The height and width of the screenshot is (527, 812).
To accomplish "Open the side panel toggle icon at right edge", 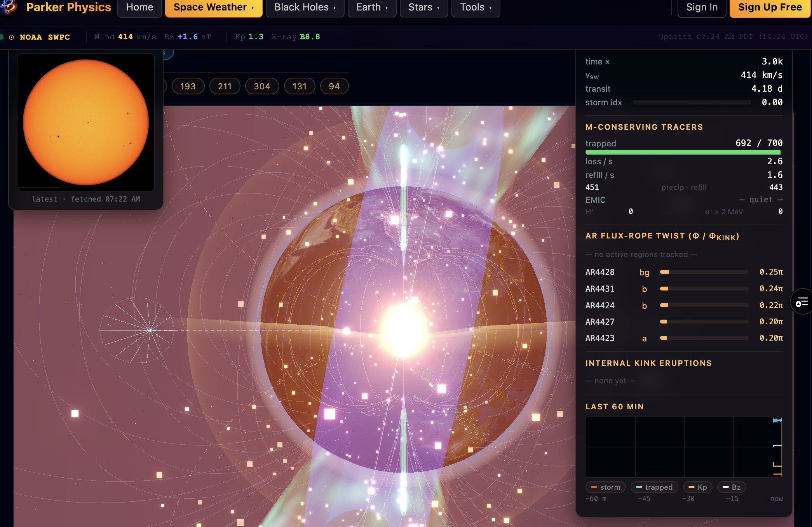I will [x=802, y=301].
